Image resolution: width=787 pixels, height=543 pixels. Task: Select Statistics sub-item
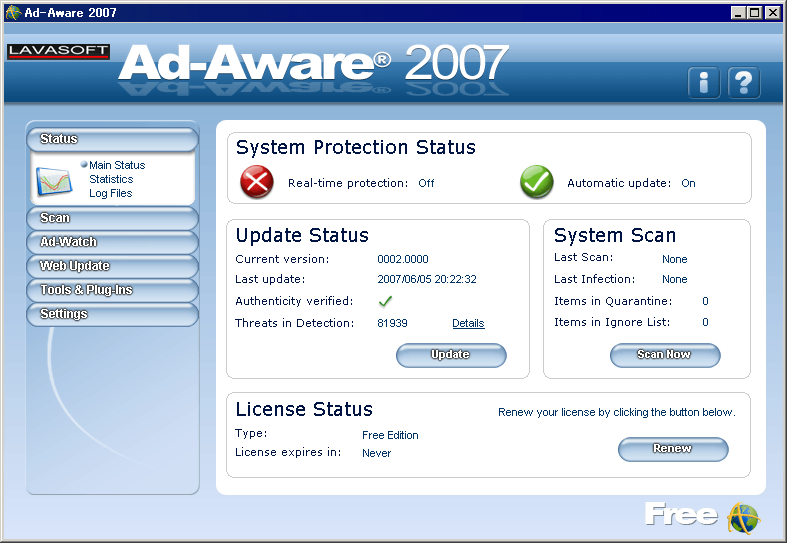[x=111, y=179]
